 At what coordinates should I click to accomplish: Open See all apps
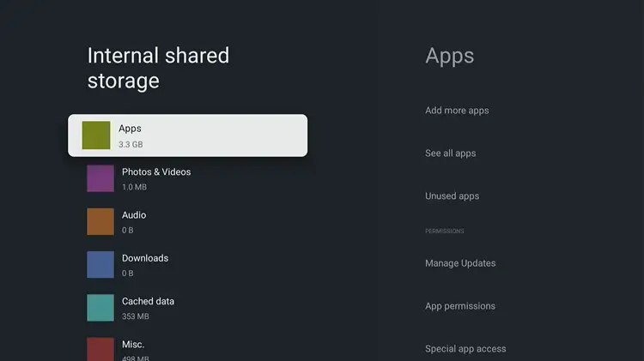click(450, 153)
